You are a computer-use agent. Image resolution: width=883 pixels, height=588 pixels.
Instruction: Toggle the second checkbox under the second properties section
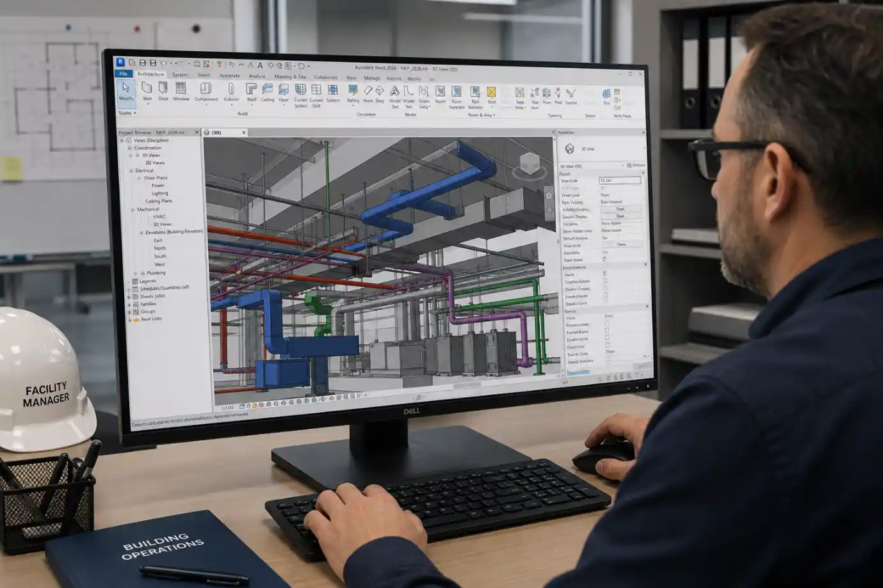coord(605,281)
